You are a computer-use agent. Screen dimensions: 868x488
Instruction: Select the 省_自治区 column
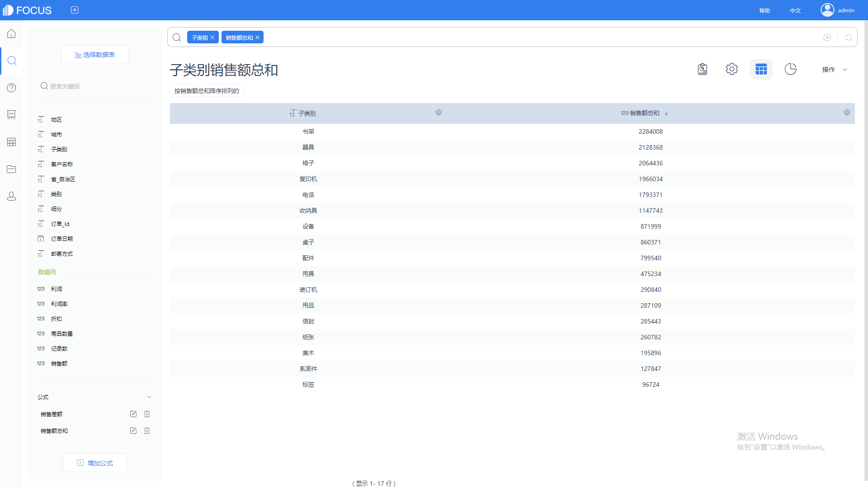point(63,179)
